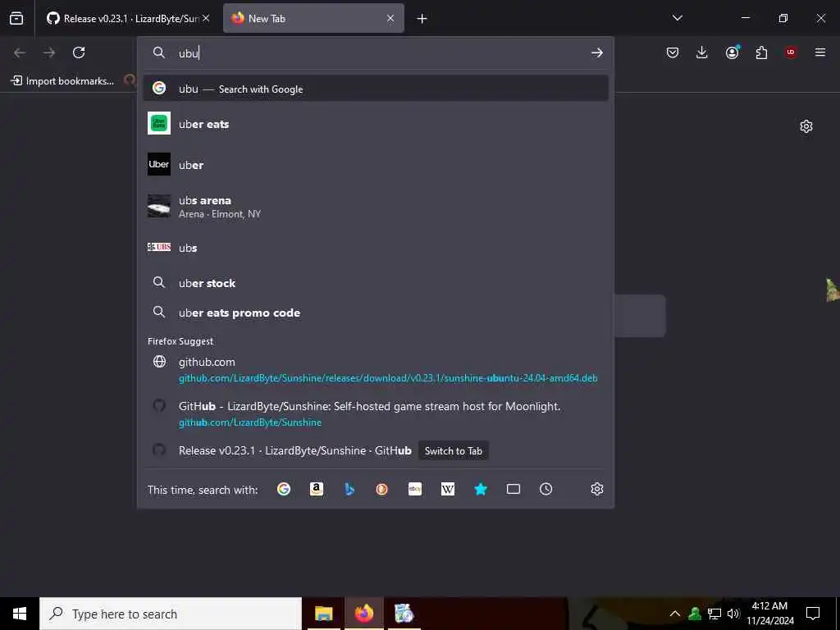Open the clock showing 4:12 AM
Screen dimensions: 840x630
[769, 614]
